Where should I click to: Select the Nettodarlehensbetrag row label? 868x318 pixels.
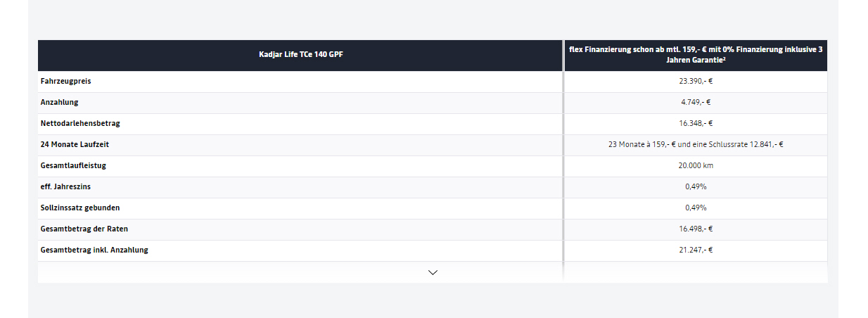tap(80, 124)
